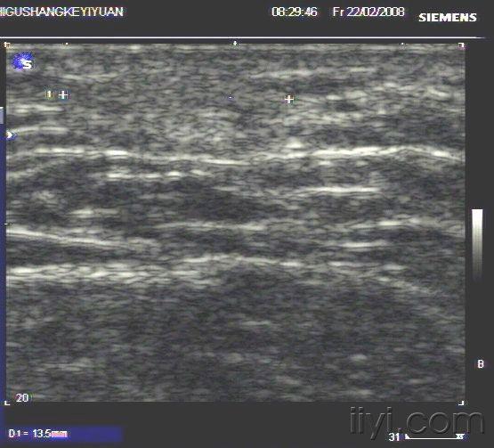
Task: Click the iiyi.com watermark
Action: 417,422
